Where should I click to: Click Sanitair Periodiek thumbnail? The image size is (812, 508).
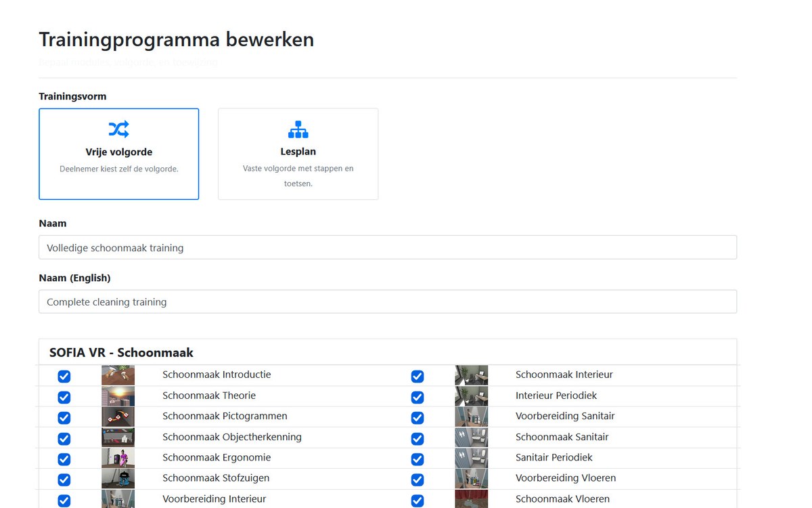pyautogui.click(x=472, y=458)
